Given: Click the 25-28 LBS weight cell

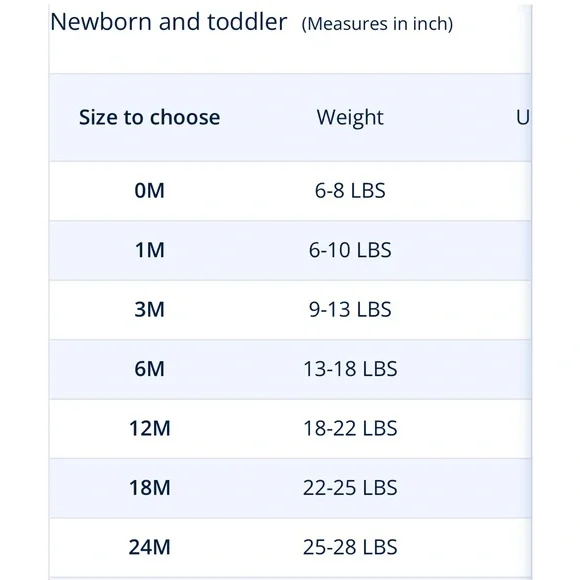Looking at the screenshot, I should click(x=350, y=547).
